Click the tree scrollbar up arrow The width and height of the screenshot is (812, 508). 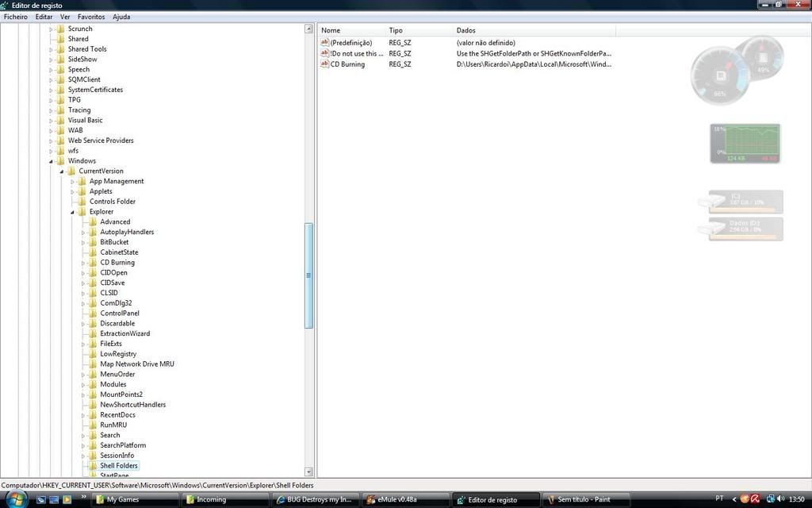pyautogui.click(x=309, y=29)
